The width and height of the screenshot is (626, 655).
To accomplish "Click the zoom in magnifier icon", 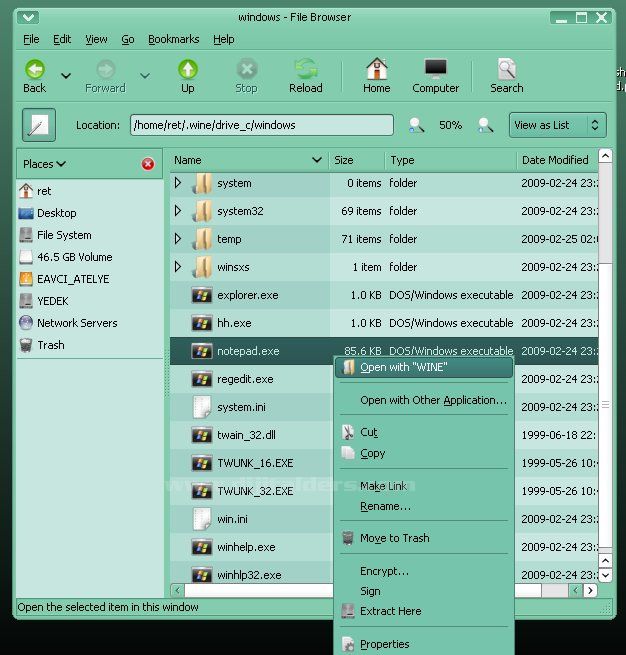I will tap(485, 125).
